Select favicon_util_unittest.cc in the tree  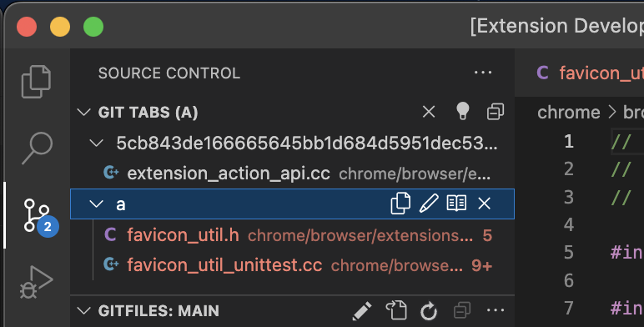(293, 265)
